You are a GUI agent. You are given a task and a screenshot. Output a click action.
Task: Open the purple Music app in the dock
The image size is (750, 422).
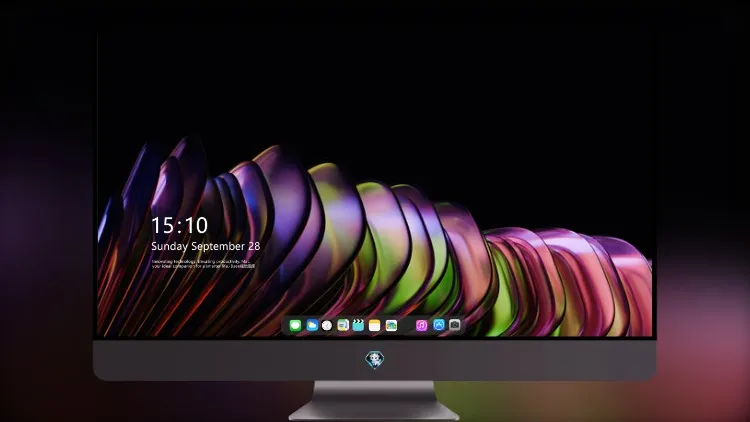[x=421, y=326]
